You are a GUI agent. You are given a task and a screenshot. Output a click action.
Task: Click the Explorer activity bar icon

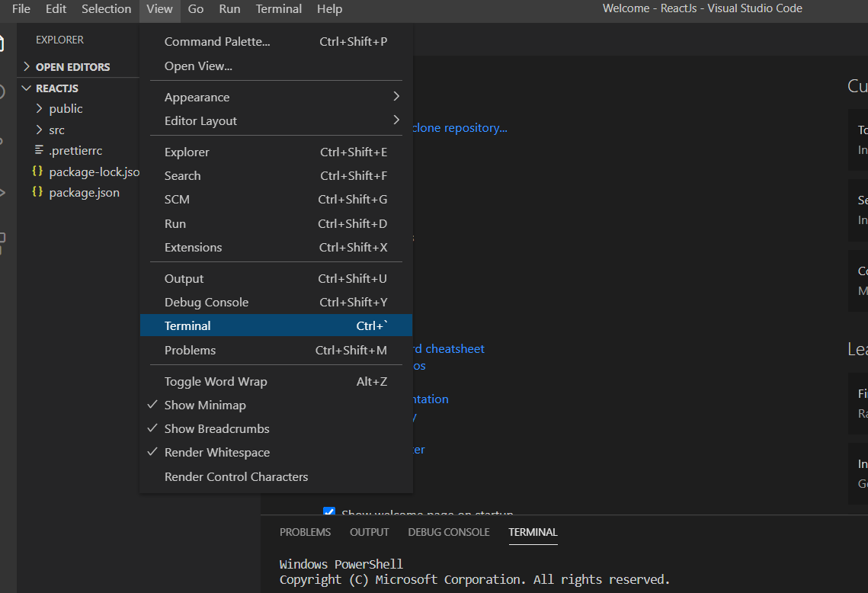tap(2, 42)
